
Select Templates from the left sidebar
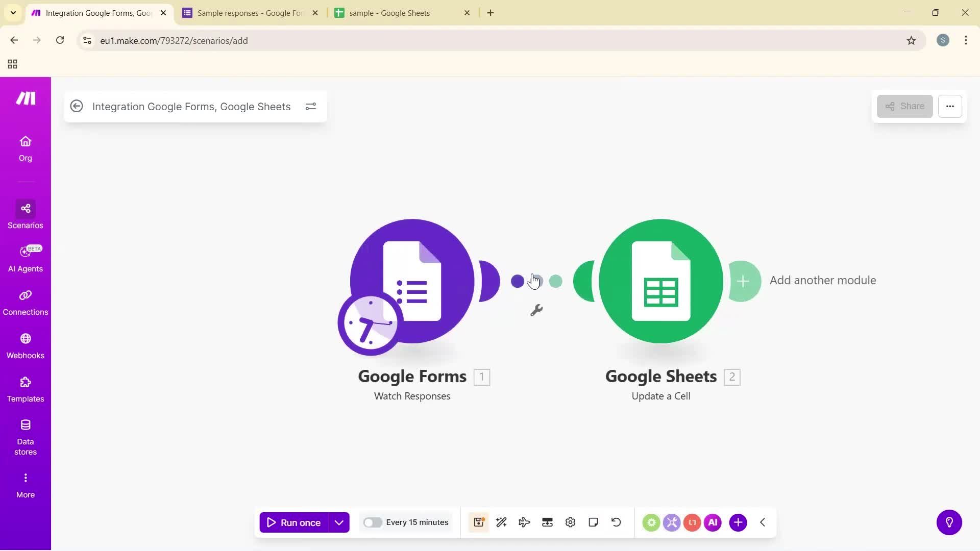[x=25, y=389]
